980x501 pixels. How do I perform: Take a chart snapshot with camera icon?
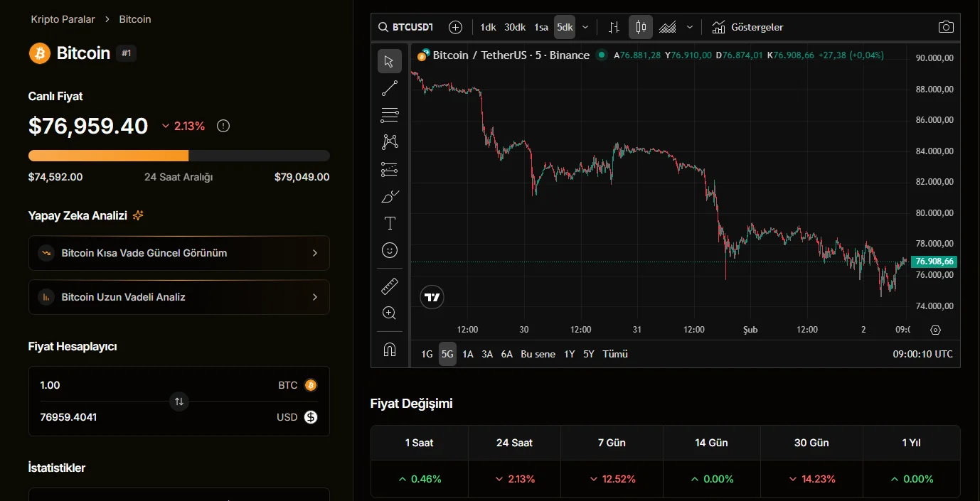(x=945, y=27)
